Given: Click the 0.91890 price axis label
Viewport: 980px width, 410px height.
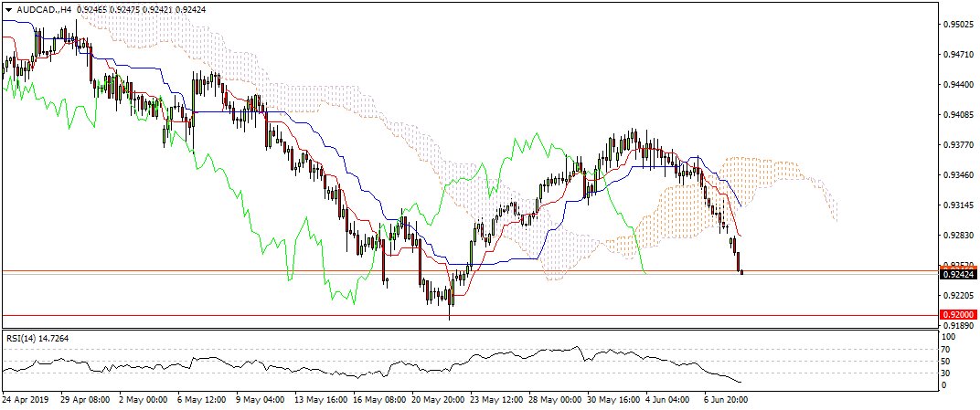Looking at the screenshot, I should pyautogui.click(x=957, y=325).
